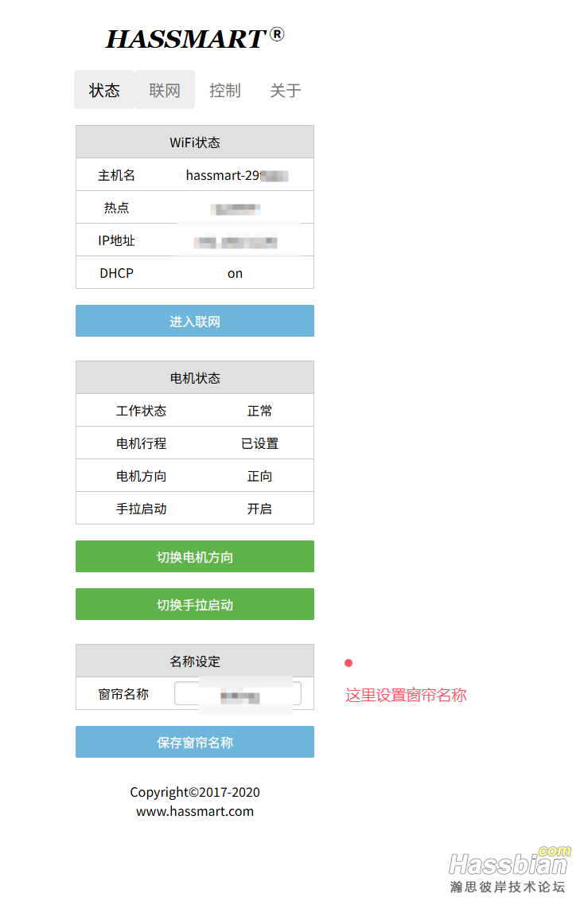Screen dimensions: 588x901
Task: Open the 联网 tab
Action: coord(165,90)
